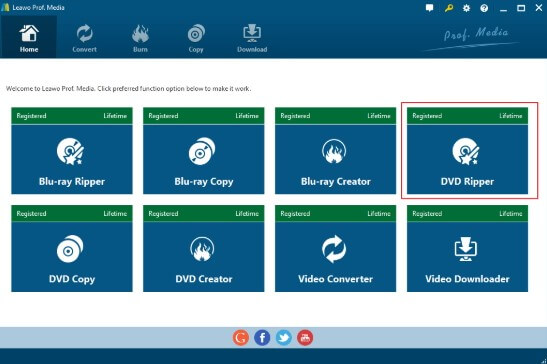Screen dimensions: 547x364
Task: Open the activation key icon
Action: (449, 8)
